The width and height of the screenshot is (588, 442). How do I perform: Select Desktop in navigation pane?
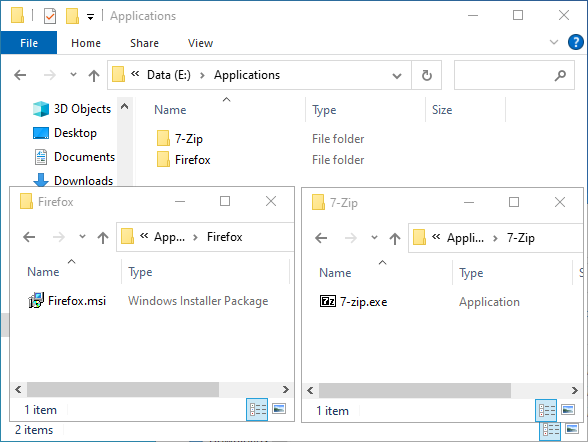[x=65, y=133]
